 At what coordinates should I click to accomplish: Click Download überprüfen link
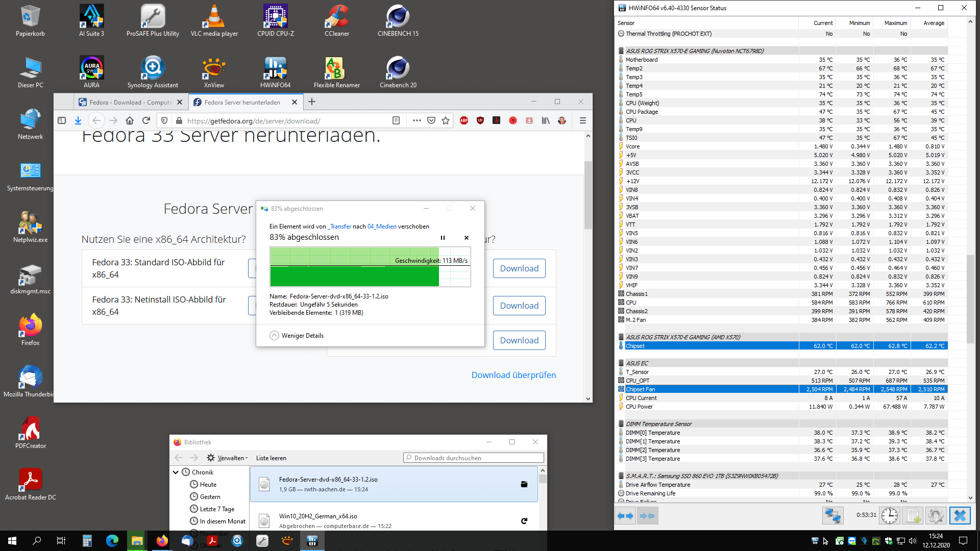(x=513, y=375)
